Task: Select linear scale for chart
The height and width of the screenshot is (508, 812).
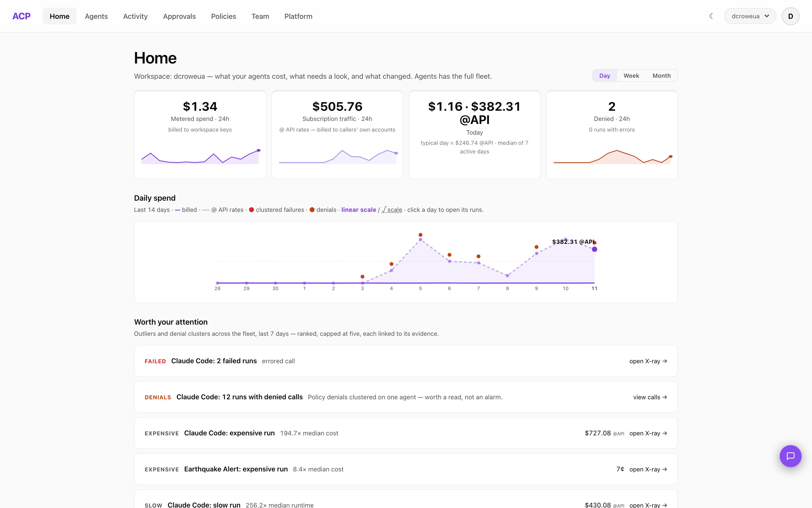Action: point(359,210)
